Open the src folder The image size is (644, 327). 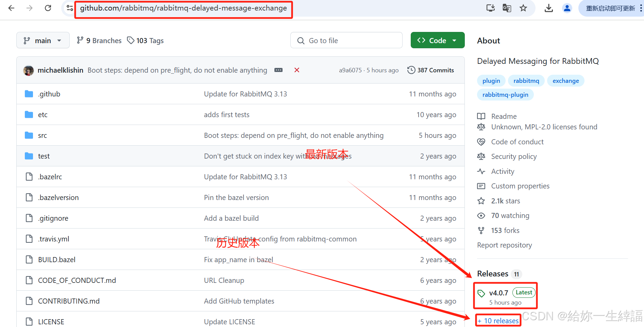43,135
